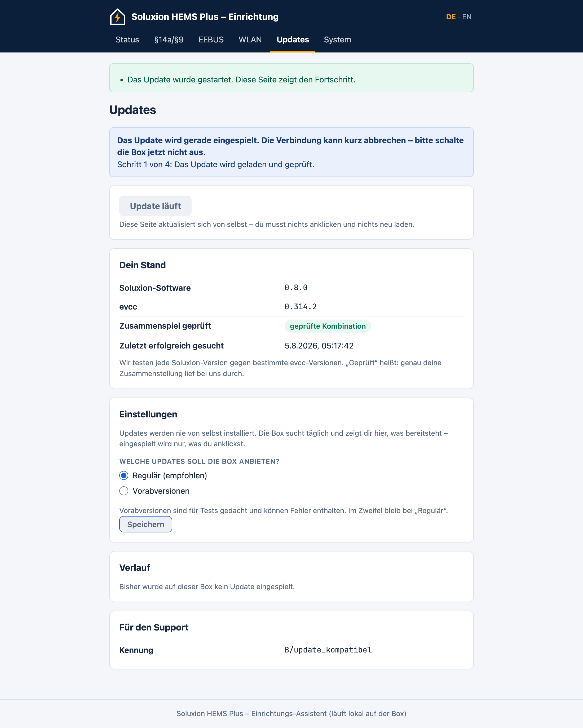The image size is (583, 728).
Task: Open the EEBUS tab
Action: [211, 39]
